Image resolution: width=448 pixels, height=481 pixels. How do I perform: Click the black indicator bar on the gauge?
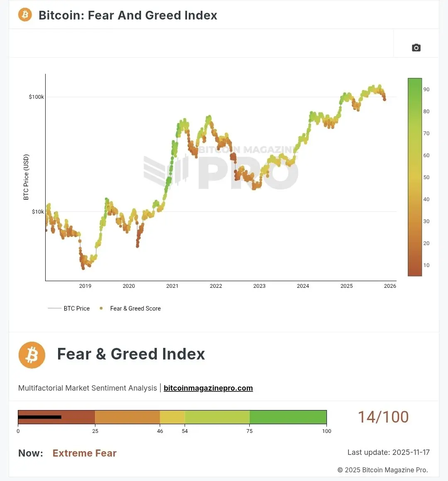tap(40, 417)
